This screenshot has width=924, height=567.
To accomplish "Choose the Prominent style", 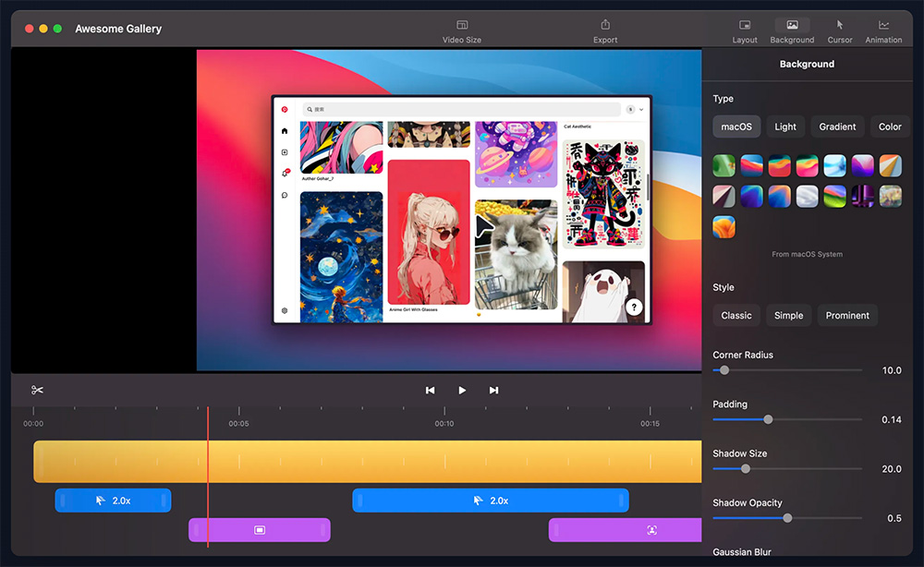I will click(x=847, y=316).
